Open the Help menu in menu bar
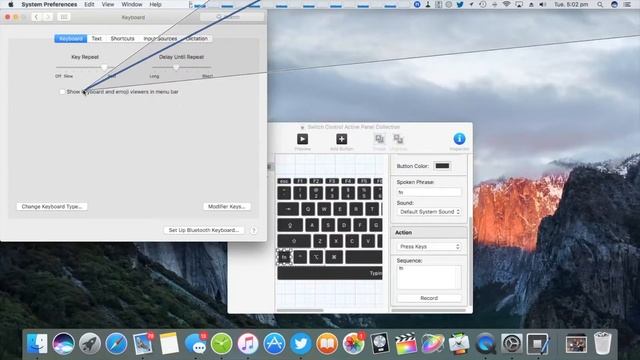This screenshot has width=640, height=360. (x=156, y=4)
